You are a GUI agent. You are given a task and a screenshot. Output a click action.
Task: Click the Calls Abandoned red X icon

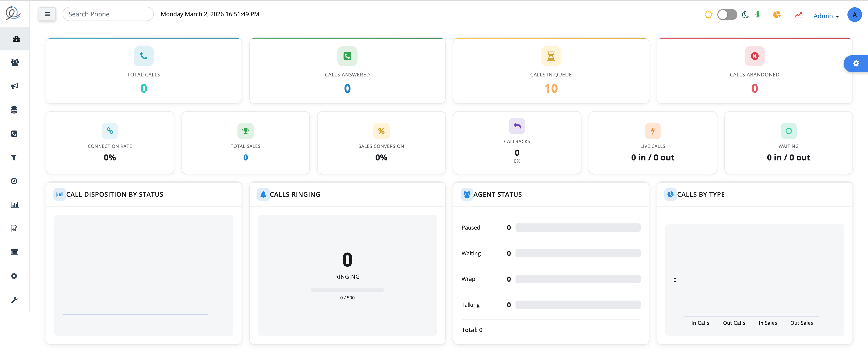point(755,56)
